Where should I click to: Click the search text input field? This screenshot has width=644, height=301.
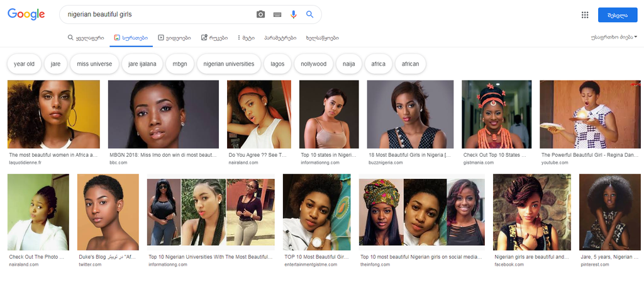(157, 14)
